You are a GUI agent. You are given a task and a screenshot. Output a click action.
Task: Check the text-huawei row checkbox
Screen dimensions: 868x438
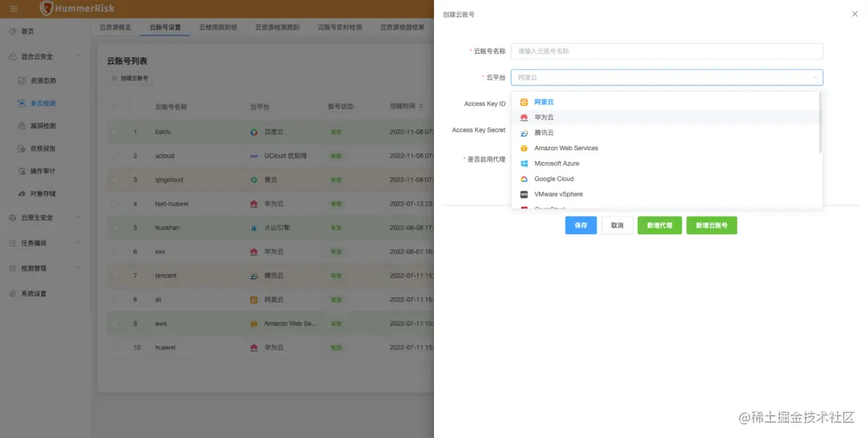(115, 204)
